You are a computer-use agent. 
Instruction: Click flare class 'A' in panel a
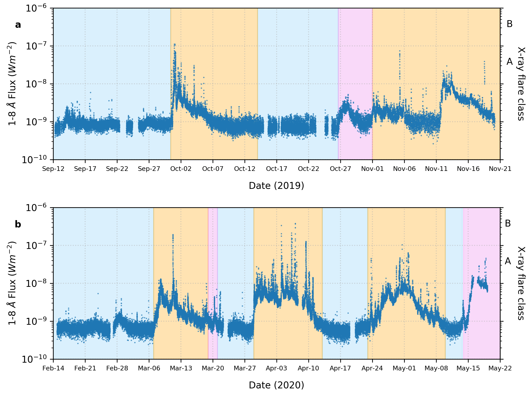pos(510,62)
